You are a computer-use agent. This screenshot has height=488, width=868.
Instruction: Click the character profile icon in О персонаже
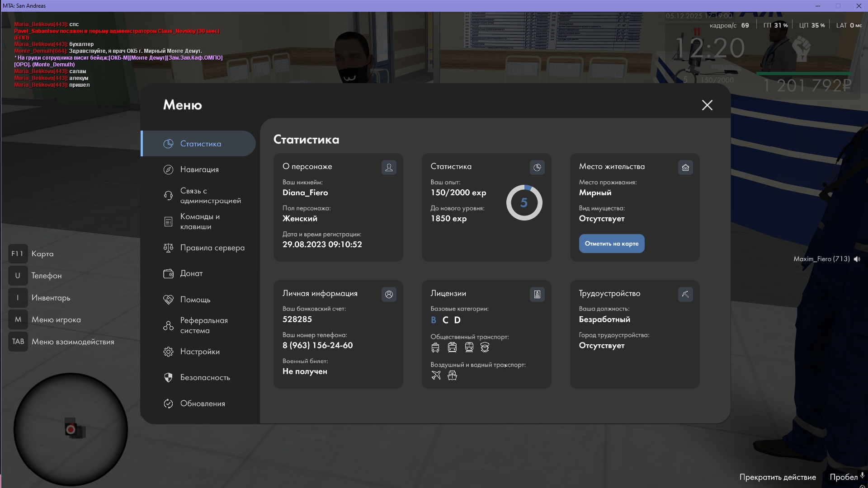[389, 168]
